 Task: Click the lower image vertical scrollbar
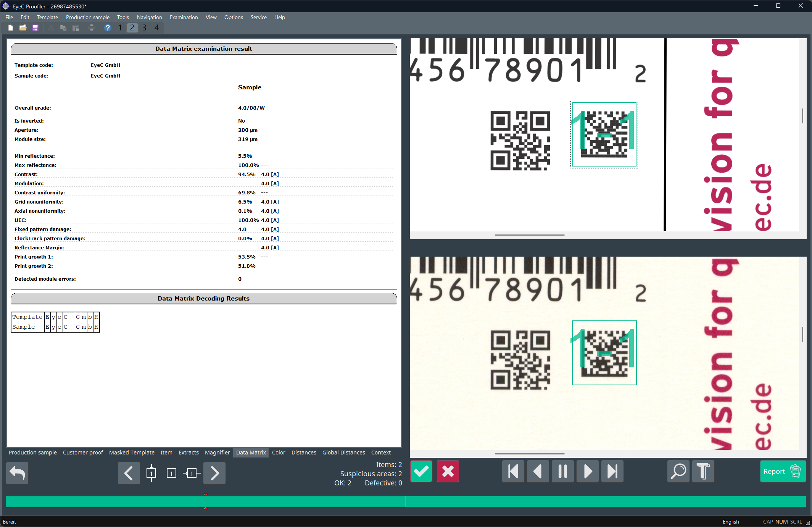tap(802, 334)
